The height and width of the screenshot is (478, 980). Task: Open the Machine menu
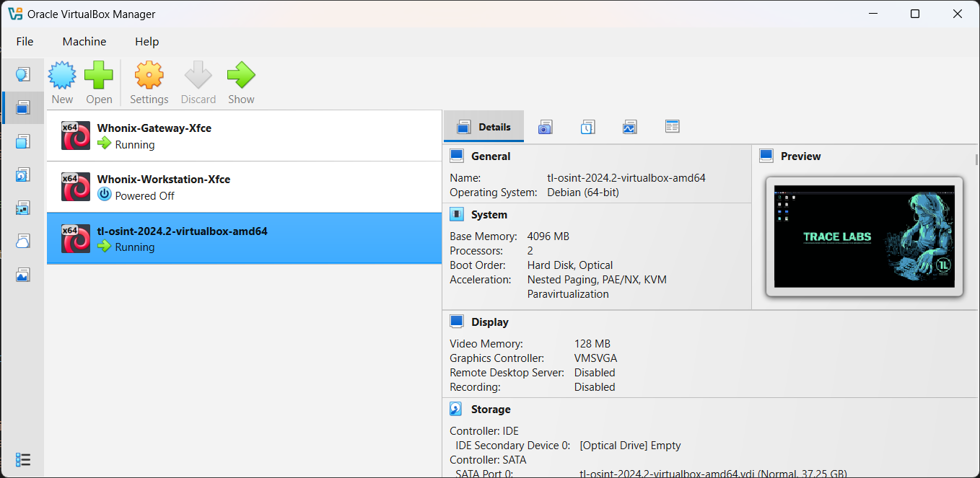84,41
